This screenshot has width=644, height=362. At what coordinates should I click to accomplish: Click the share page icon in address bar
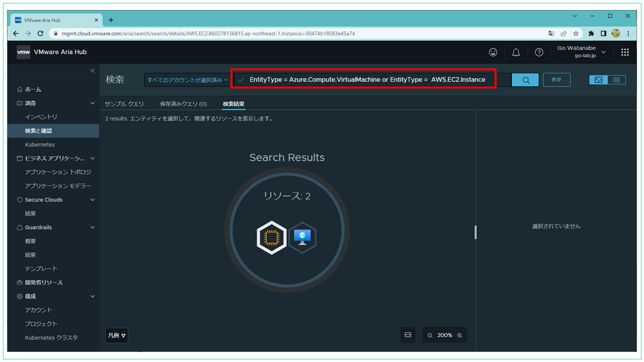[563, 33]
